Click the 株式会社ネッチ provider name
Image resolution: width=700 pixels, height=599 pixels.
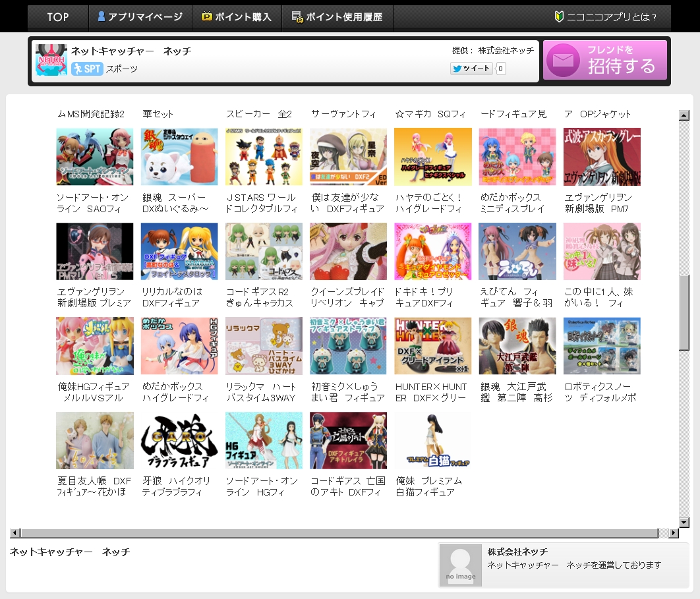pyautogui.click(x=518, y=552)
